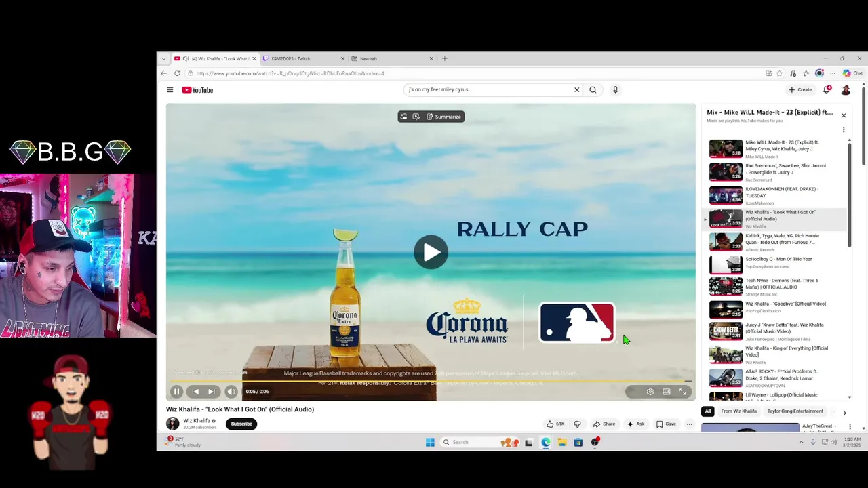
Task: Open taskbar weather widget
Action: point(183,442)
